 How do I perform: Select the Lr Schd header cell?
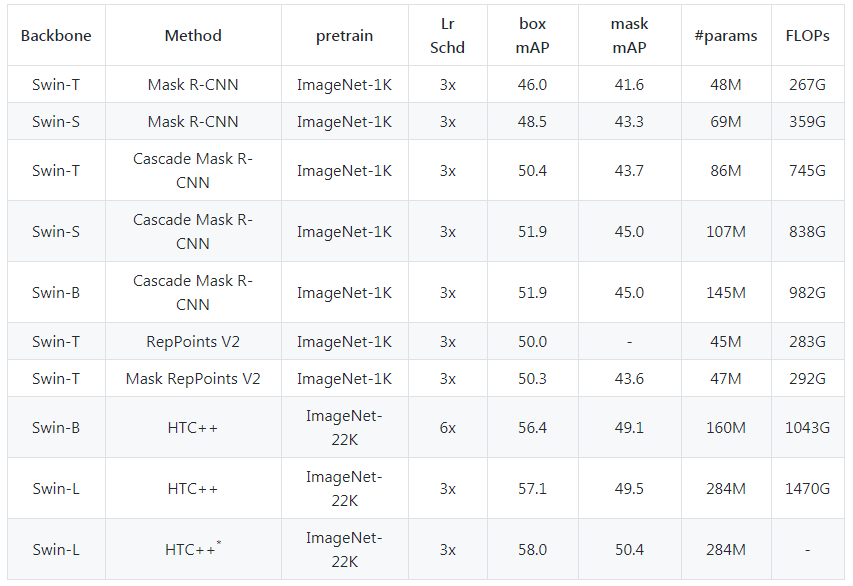(447, 36)
